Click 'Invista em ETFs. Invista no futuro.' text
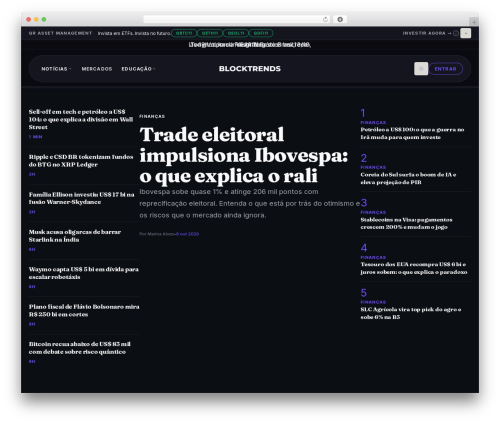500x423 pixels. click(x=134, y=33)
